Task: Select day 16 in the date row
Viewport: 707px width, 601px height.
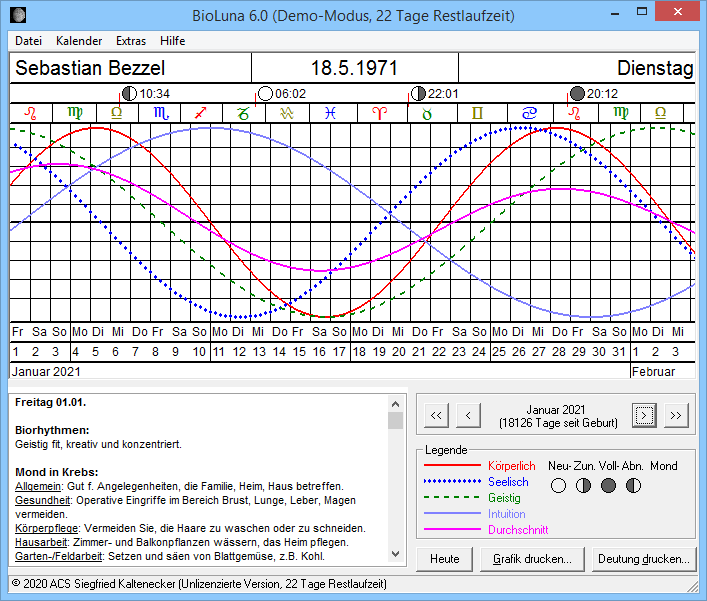Action: [319, 352]
